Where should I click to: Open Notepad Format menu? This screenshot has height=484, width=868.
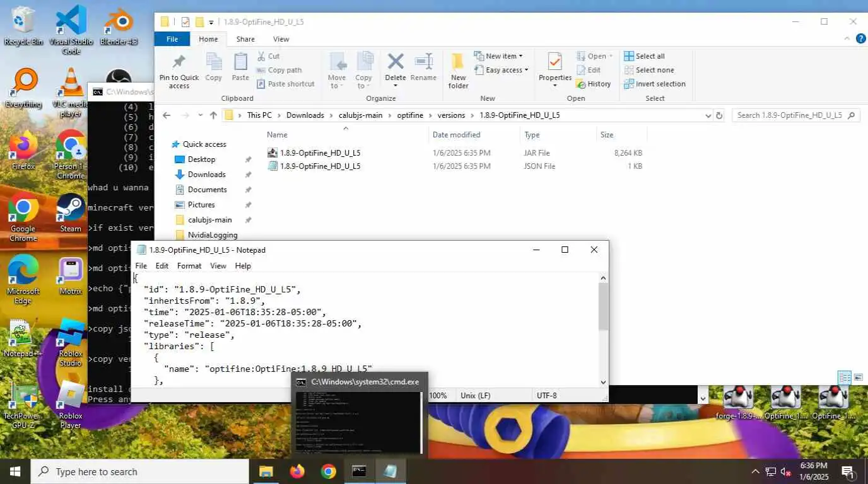pos(189,266)
